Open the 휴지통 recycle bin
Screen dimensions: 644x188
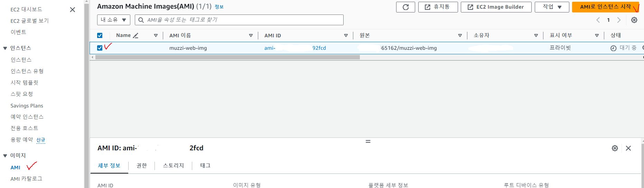pyautogui.click(x=438, y=7)
